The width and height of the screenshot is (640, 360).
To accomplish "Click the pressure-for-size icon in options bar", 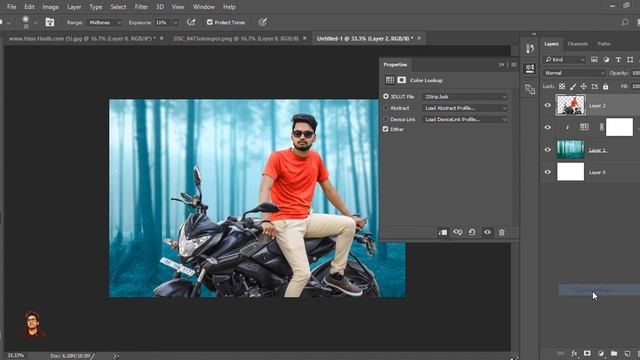I will [262, 22].
